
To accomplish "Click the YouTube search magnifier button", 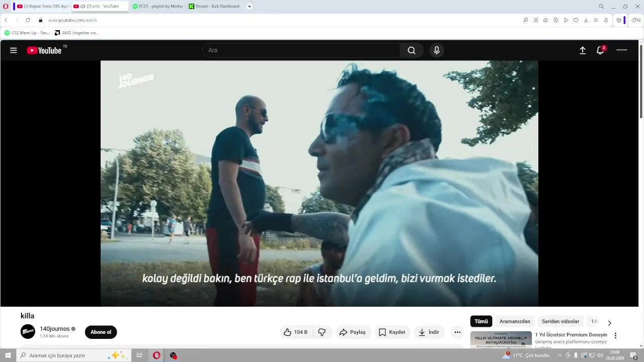I will [x=412, y=50].
